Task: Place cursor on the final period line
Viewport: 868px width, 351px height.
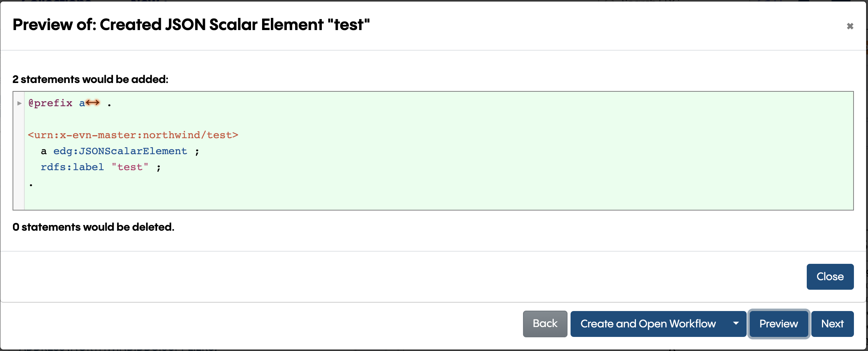Action: (31, 184)
